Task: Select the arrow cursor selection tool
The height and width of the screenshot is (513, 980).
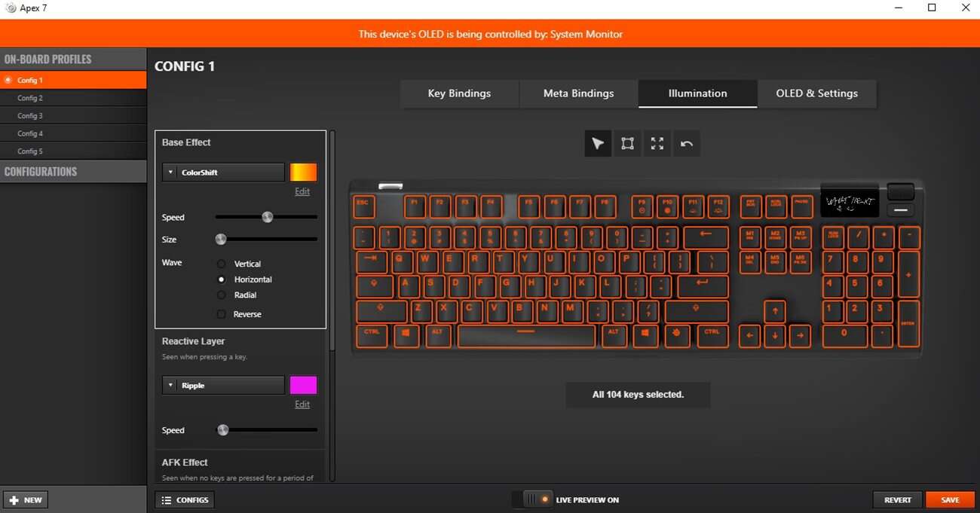Action: 598,143
